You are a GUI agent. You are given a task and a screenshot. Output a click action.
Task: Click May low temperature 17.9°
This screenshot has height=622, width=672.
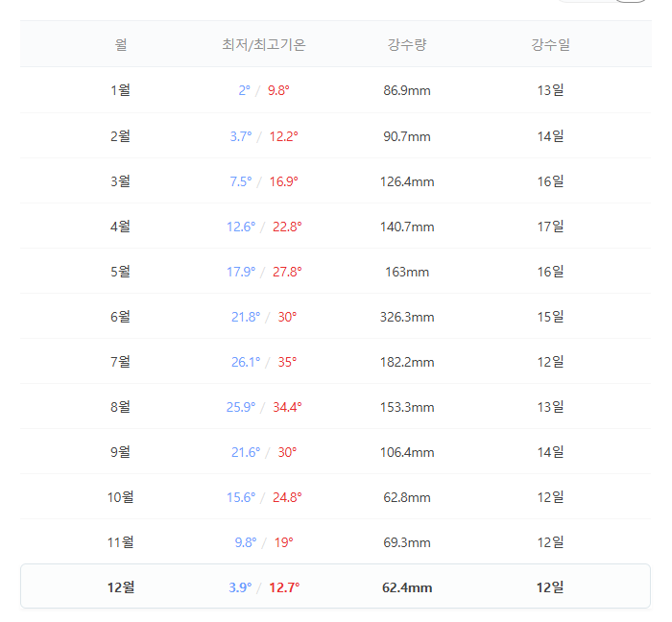(x=241, y=272)
